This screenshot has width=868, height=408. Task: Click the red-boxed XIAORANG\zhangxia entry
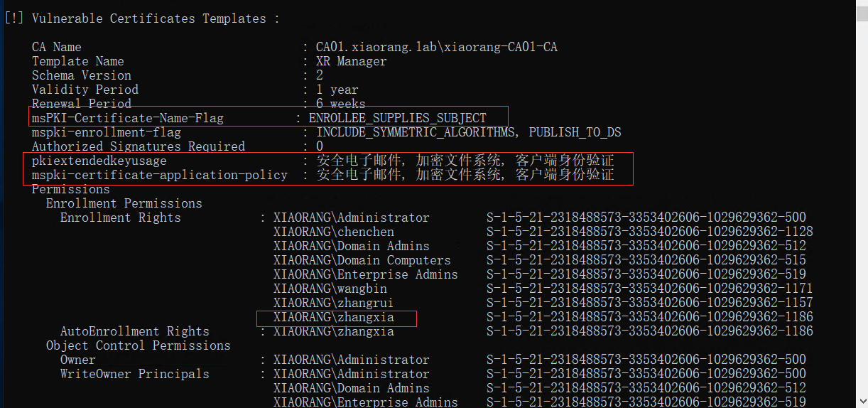click(333, 317)
